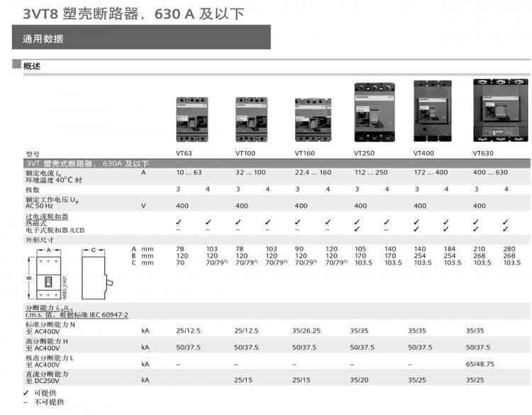Click the VT63 circuit breaker product image
Screen dimensions: 532x415
coord(192,119)
